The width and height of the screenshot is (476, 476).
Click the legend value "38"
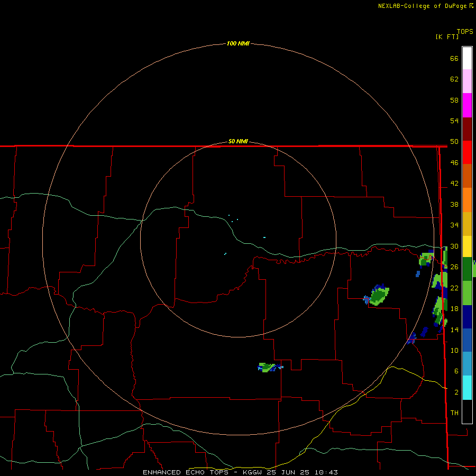[454, 204]
